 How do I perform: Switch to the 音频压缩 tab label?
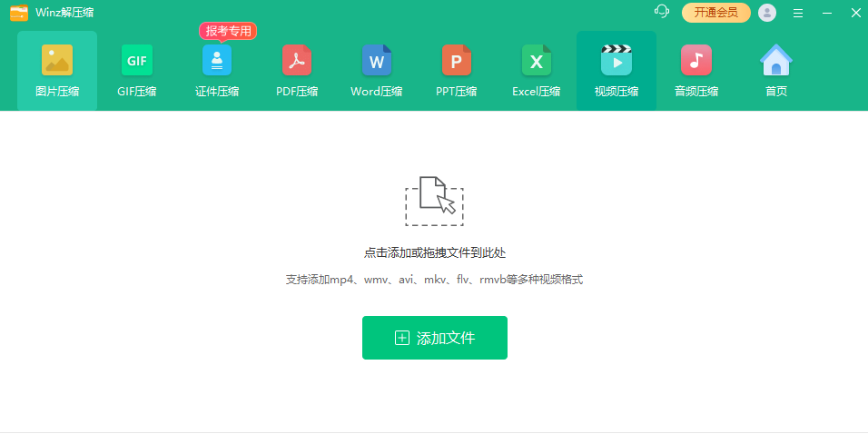[695, 92]
